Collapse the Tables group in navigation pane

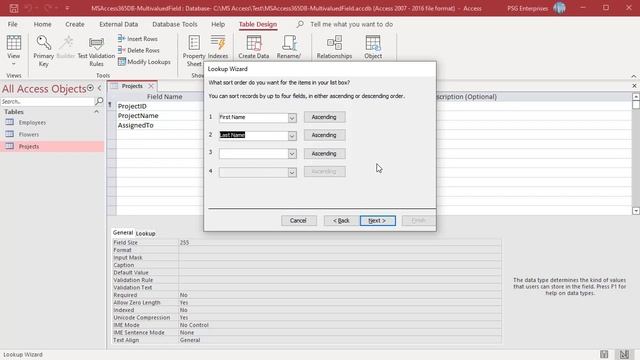click(x=96, y=112)
